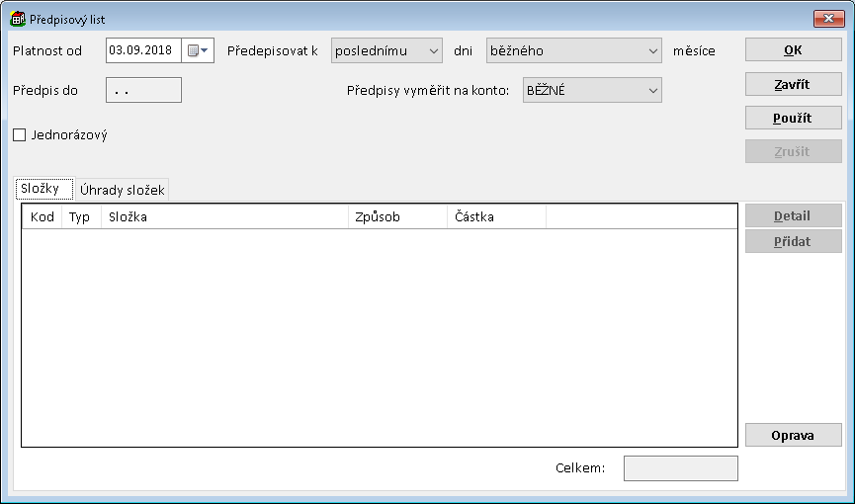Click the Částka column header
Screen dimensions: 855x504
click(495, 216)
